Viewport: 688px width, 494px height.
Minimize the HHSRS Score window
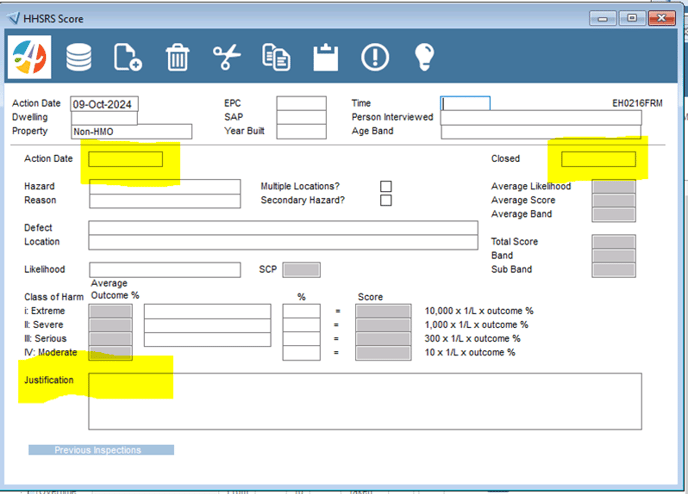click(603, 19)
